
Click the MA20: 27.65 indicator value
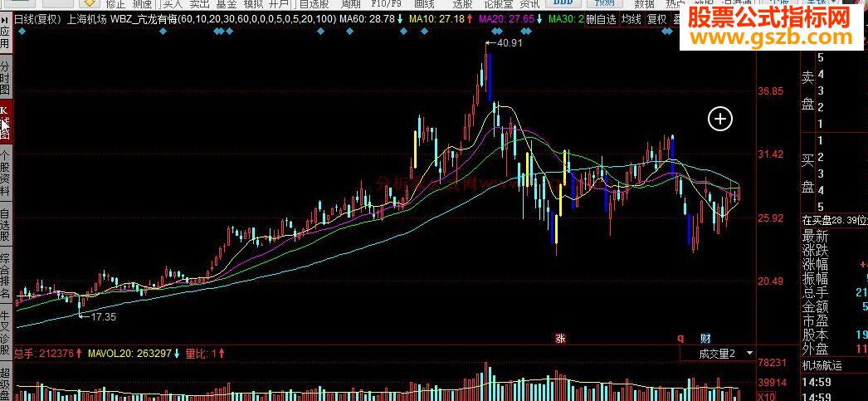506,19
